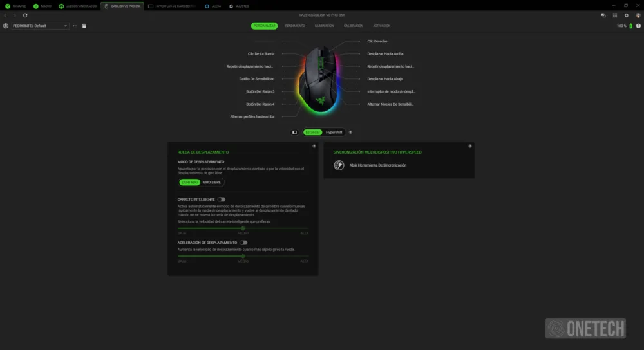644x350 pixels.
Task: Open help with top-right question mark
Action: click(638, 26)
